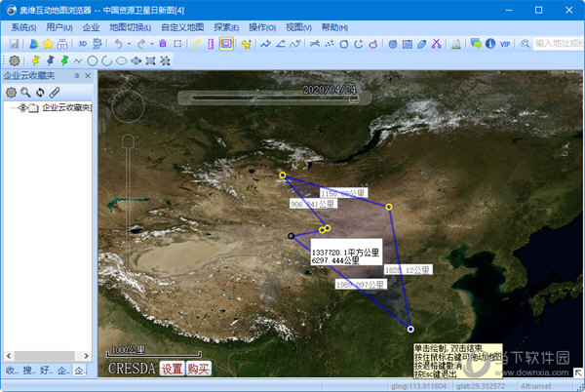Click the blue image picture icon
The width and height of the screenshot is (585, 392).
[x=408, y=44]
